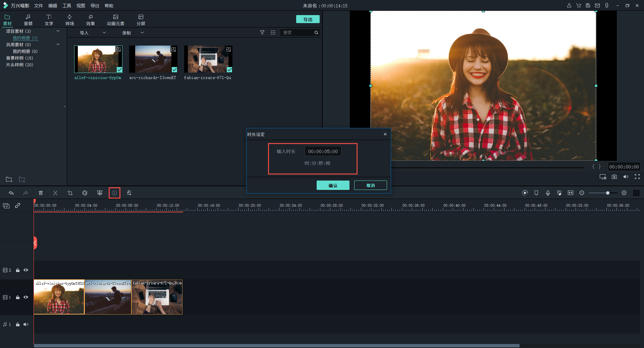The height and width of the screenshot is (348, 644).
Task: Open the 录制 record dropdown
Action: [x=142, y=33]
